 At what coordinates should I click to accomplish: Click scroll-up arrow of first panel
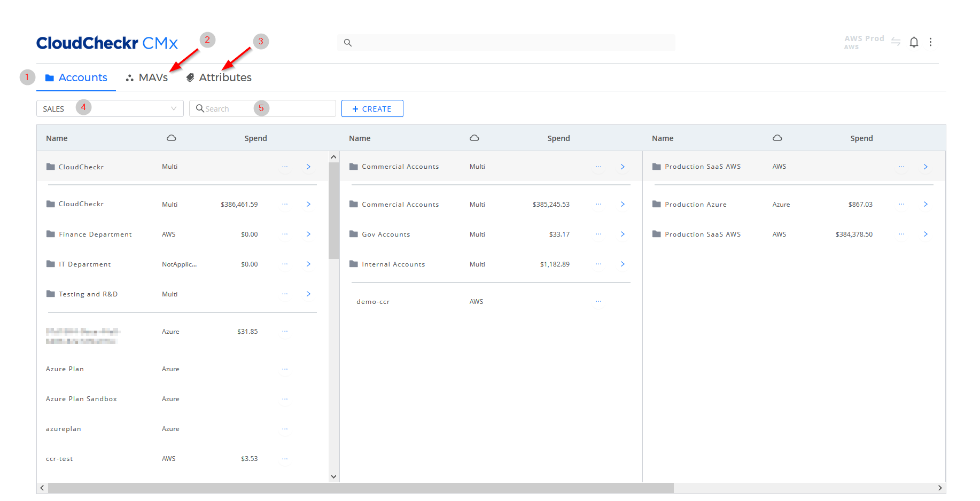click(334, 157)
